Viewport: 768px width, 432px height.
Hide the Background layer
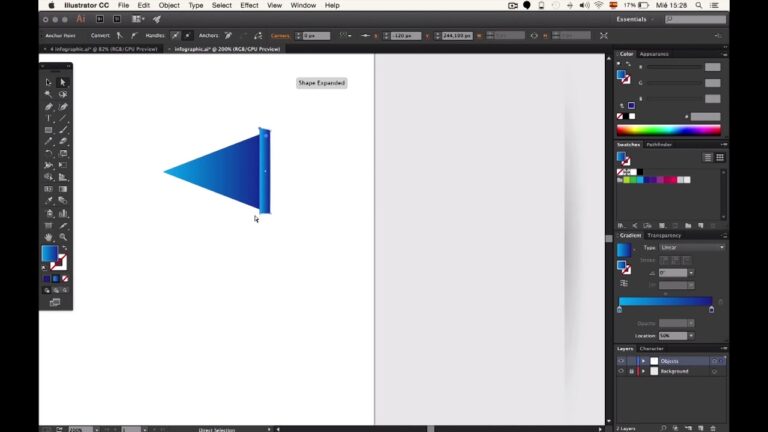621,371
